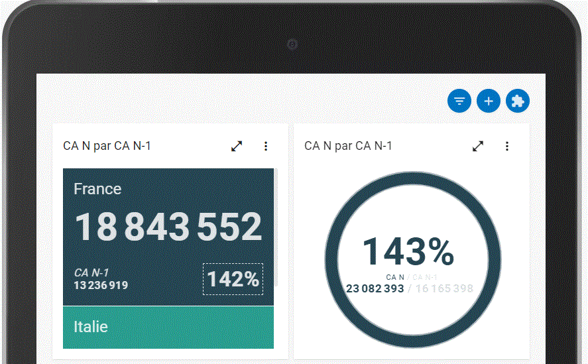588x364 pixels.
Task: Select the France tile heading
Action: [x=97, y=189]
